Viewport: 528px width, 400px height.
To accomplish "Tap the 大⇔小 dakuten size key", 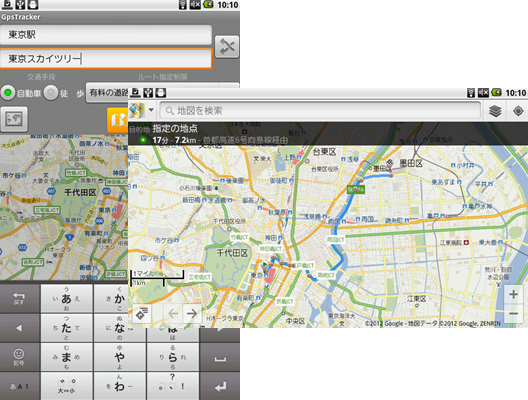I will [x=66, y=386].
